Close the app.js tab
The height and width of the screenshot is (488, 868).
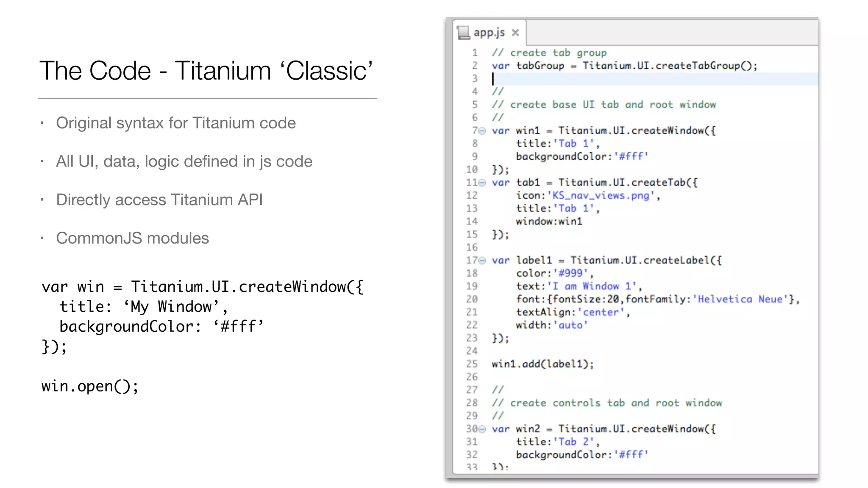515,33
